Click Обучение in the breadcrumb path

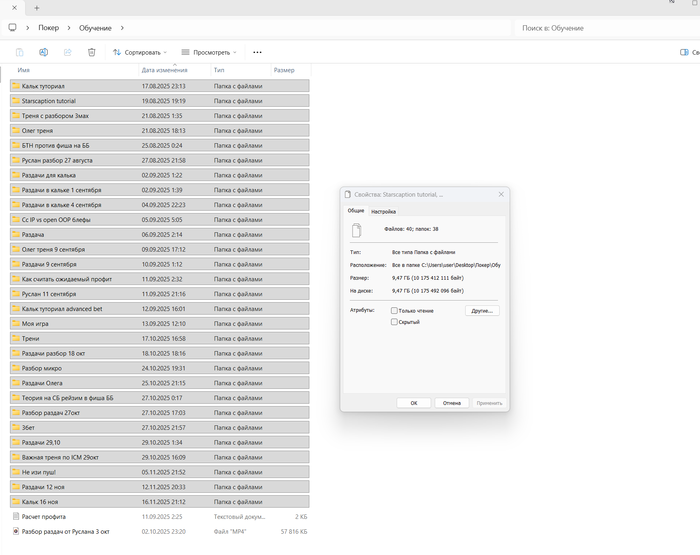click(95, 28)
